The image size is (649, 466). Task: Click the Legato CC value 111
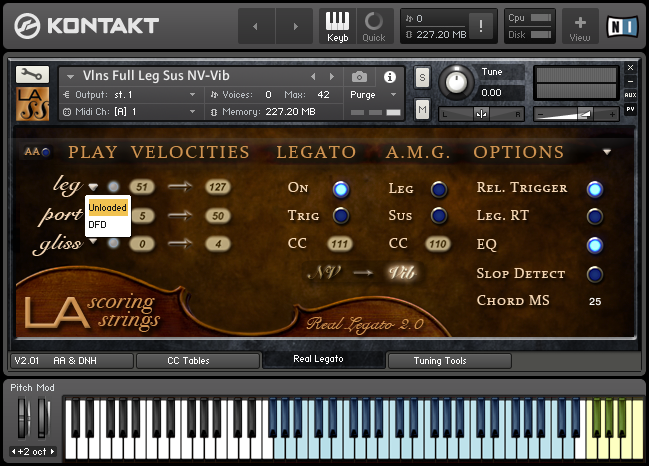pos(339,244)
